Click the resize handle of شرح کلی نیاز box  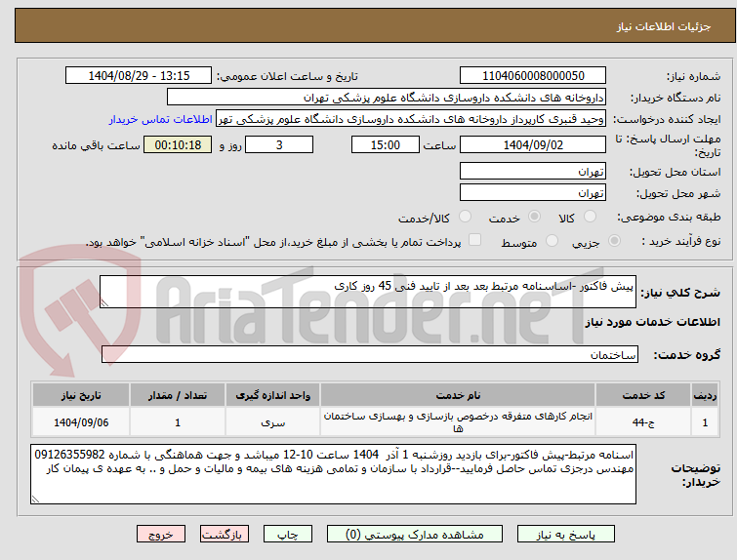(x=104, y=303)
